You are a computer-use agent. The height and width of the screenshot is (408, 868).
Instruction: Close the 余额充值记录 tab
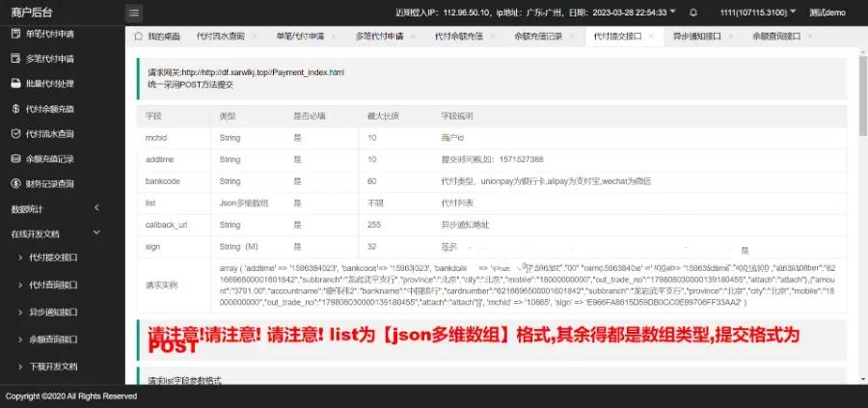pos(572,37)
